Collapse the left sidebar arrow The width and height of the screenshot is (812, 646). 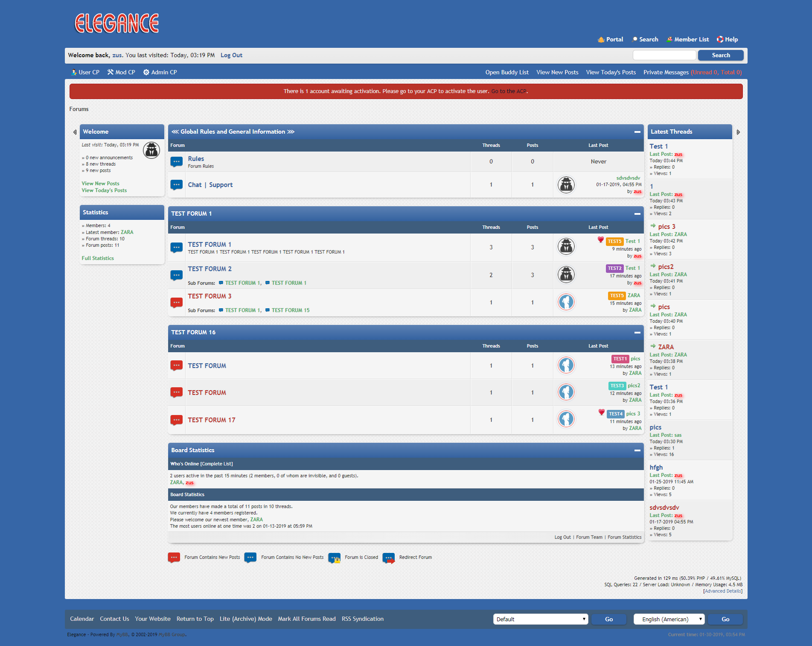coord(75,132)
